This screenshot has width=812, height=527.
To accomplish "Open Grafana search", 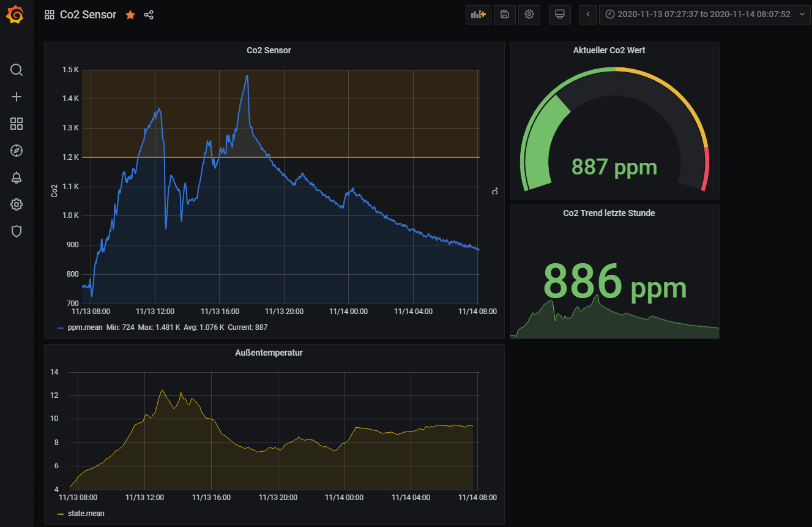I will point(17,70).
